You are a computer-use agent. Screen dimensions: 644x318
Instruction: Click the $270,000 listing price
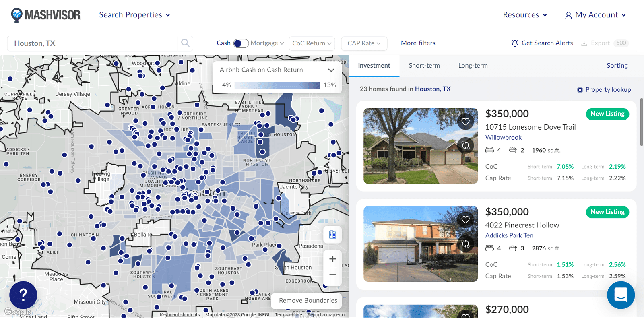[507, 310]
